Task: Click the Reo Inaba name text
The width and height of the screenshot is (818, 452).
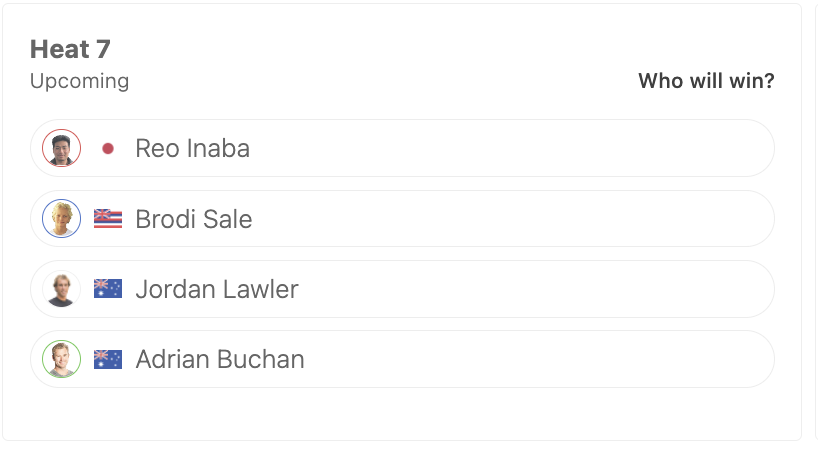Action: click(x=193, y=148)
